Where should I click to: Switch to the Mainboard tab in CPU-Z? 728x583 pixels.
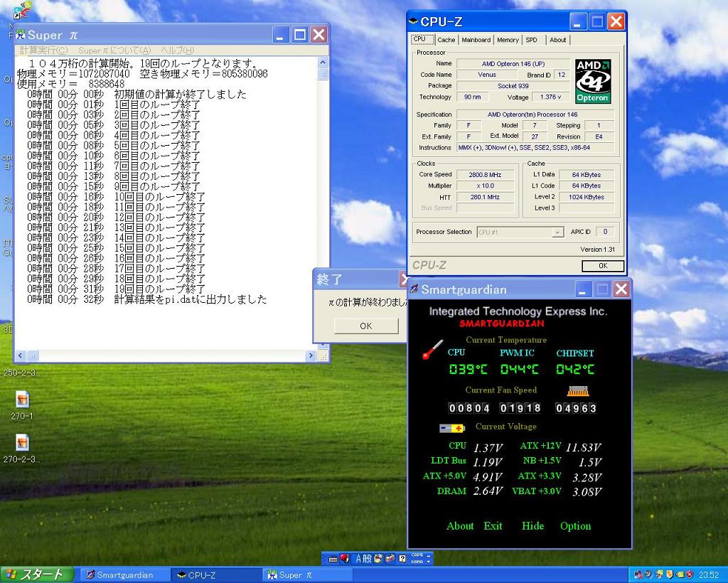pos(476,40)
